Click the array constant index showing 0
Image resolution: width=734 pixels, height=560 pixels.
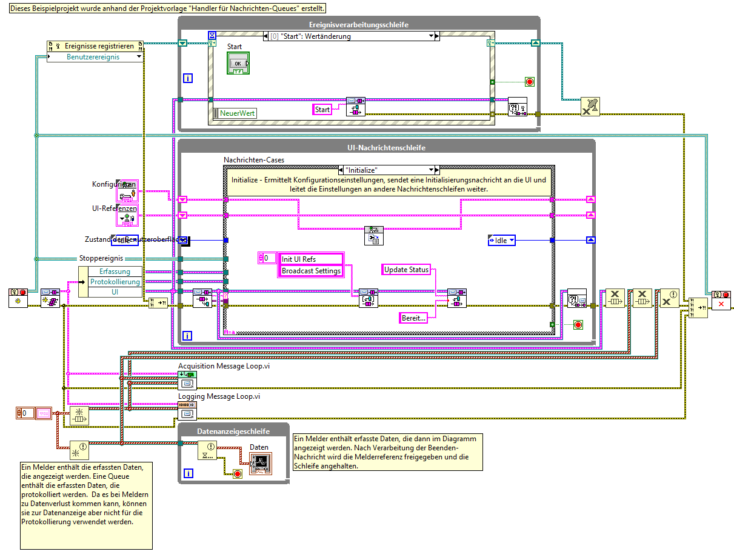click(25, 413)
